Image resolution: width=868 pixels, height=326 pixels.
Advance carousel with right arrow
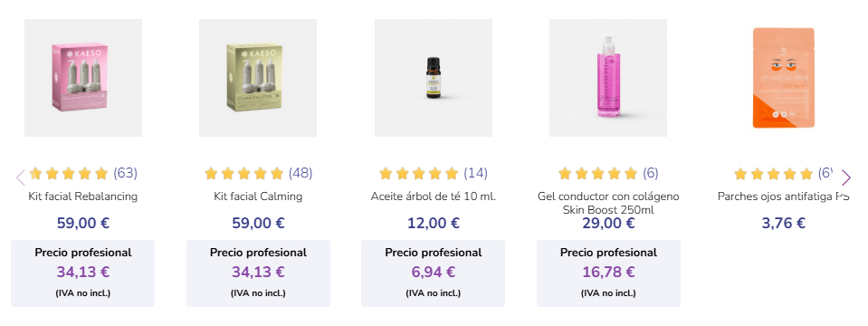click(845, 177)
